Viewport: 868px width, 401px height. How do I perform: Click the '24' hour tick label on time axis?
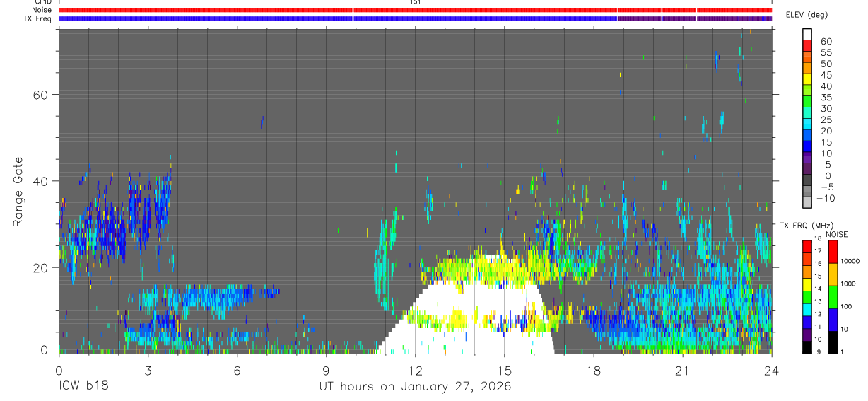pyautogui.click(x=771, y=371)
